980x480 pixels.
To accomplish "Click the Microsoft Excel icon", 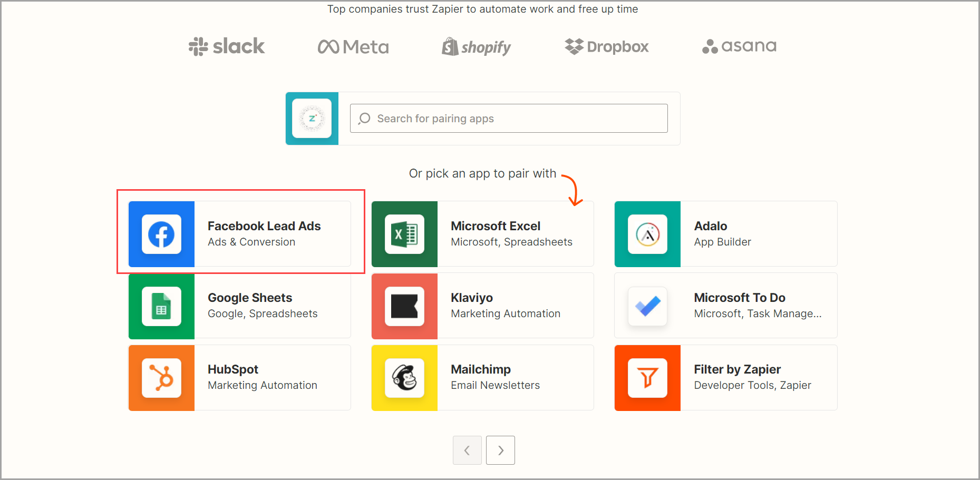I will click(x=404, y=234).
